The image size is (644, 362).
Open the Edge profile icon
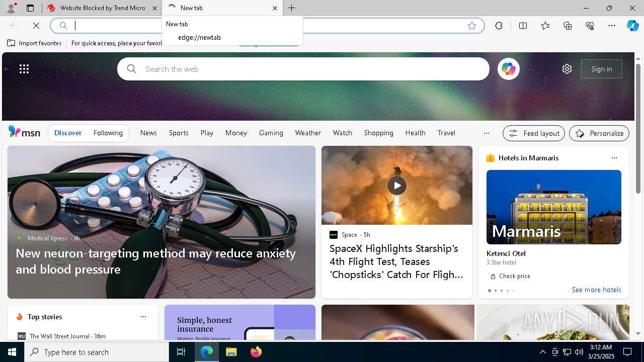click(11, 8)
